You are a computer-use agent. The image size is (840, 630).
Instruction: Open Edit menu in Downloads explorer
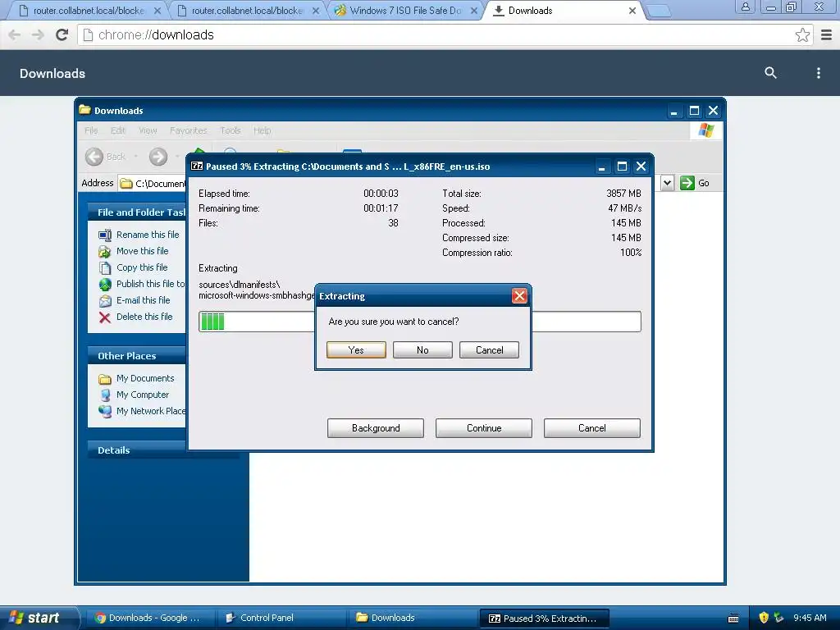118,130
